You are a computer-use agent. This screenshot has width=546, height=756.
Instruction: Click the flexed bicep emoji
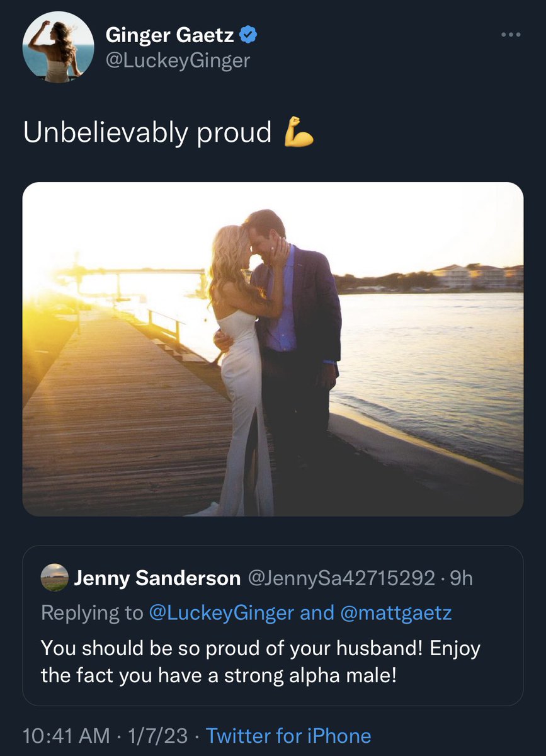pos(299,132)
